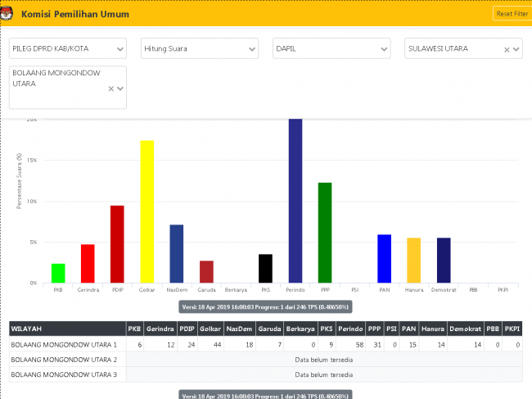Clear the SULAWESI UTARA selection

506,50
